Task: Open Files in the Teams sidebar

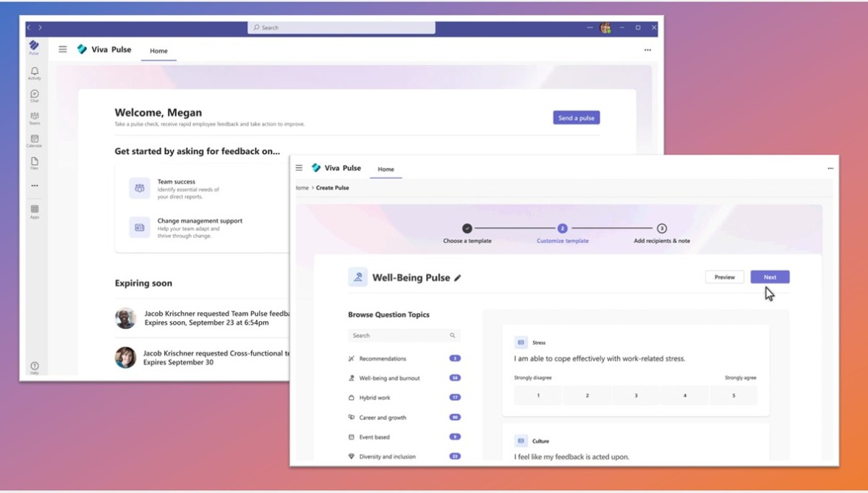Action: tap(34, 163)
